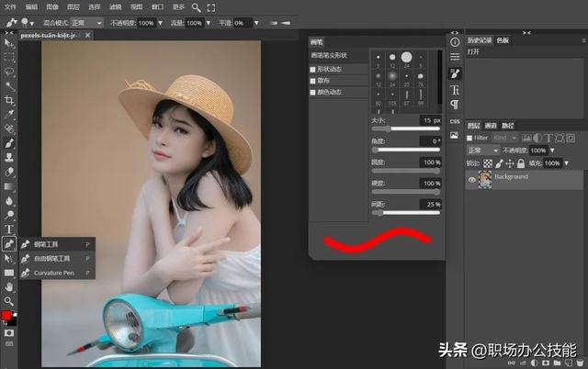Screen dimensions: 588x369
Task: Select the Zoom magnifier tool in toolbar
Action: click(9, 301)
